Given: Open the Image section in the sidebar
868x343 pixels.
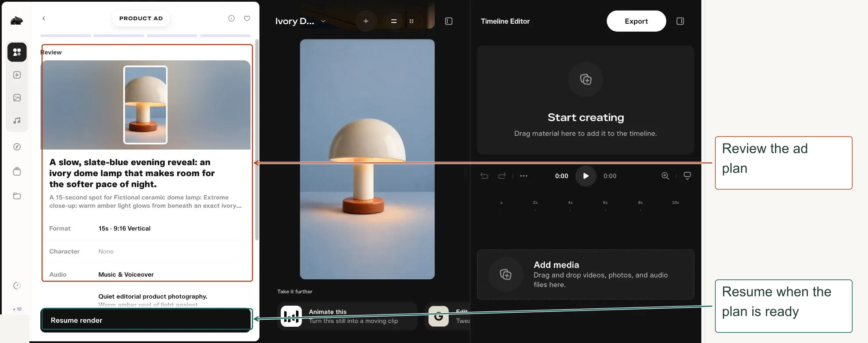Looking at the screenshot, I should [17, 97].
